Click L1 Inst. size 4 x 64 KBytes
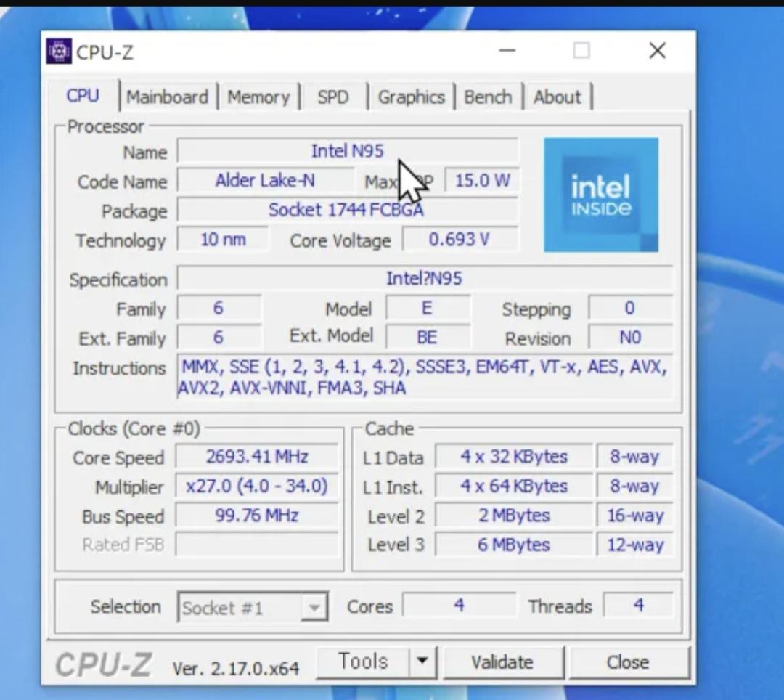 [x=514, y=486]
